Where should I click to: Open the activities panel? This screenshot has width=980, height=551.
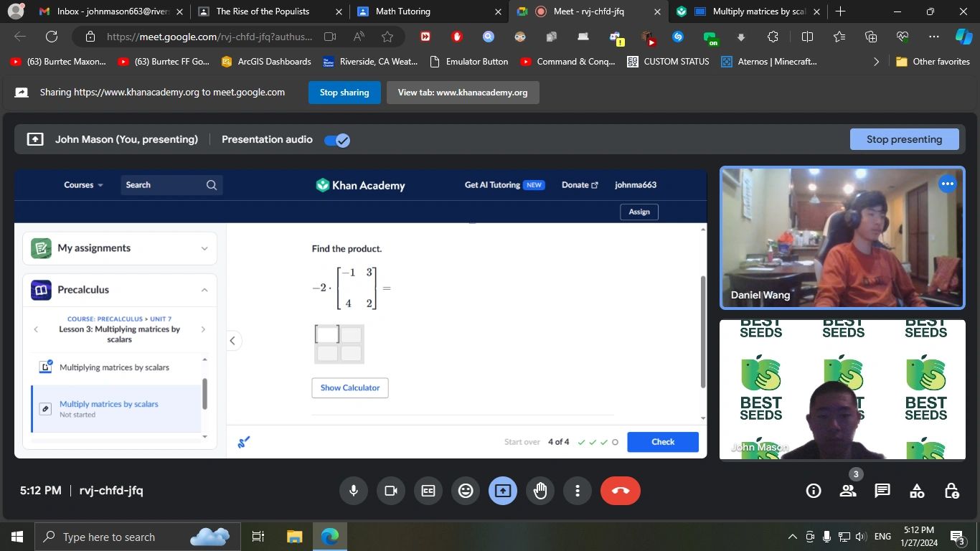[x=916, y=490]
